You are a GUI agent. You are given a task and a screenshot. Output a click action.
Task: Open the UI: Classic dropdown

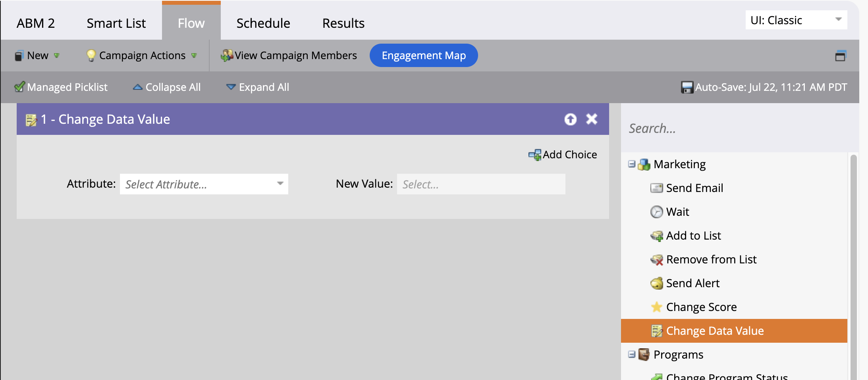point(796,20)
